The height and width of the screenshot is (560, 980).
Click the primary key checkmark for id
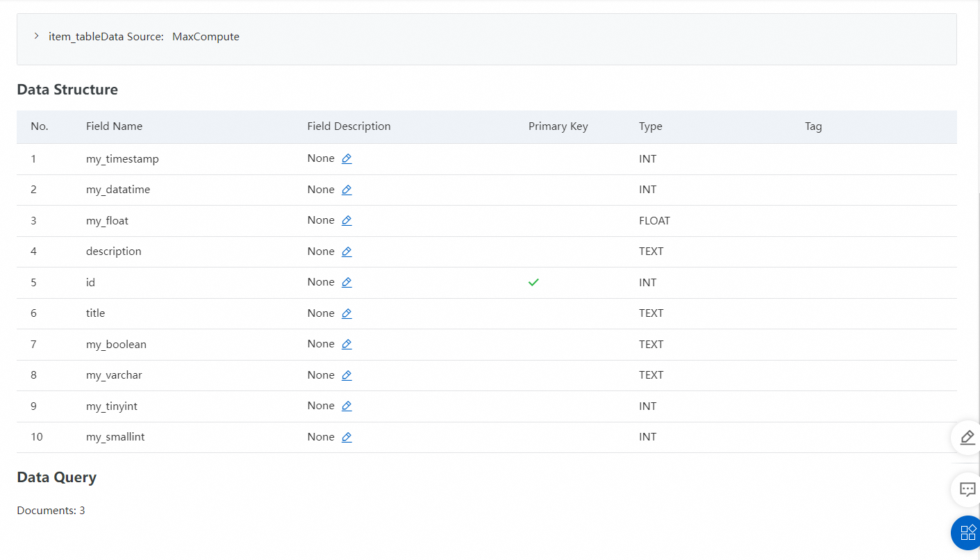coord(533,283)
